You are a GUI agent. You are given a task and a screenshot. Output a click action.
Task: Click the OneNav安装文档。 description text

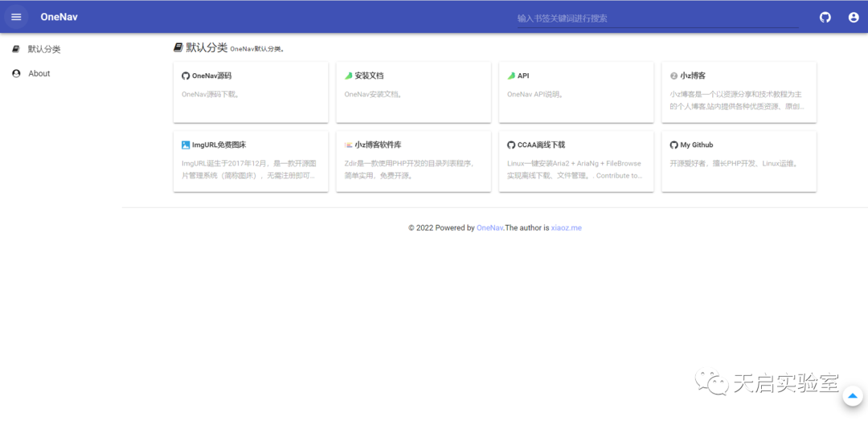coord(373,94)
